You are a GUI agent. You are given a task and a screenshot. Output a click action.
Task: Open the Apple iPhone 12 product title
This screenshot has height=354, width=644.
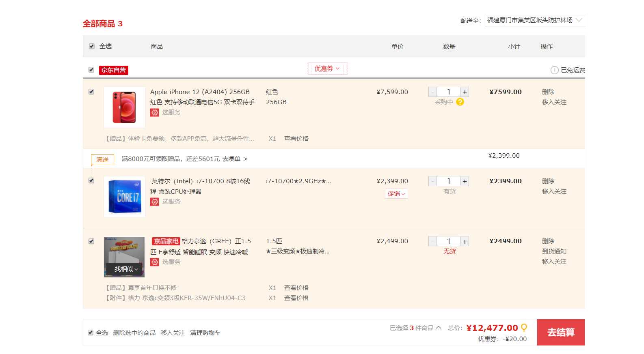coord(202,97)
